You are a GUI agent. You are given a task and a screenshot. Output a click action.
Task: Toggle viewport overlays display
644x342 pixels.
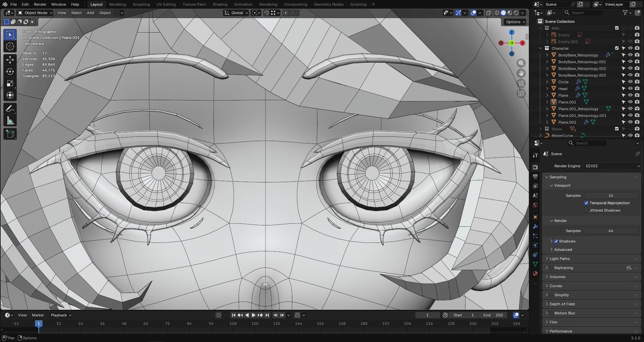tap(472, 12)
